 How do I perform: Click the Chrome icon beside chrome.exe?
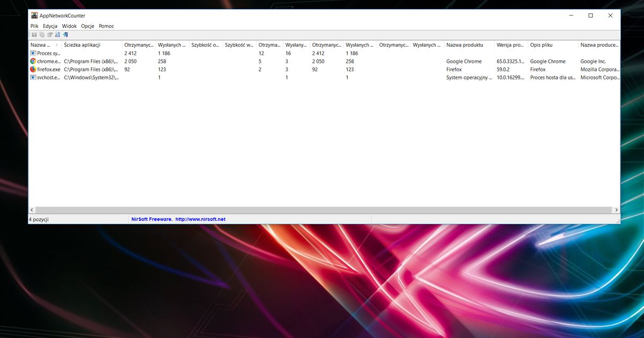32,61
